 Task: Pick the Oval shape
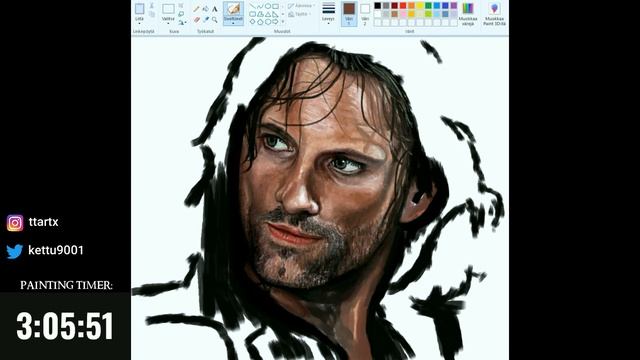coord(268,6)
